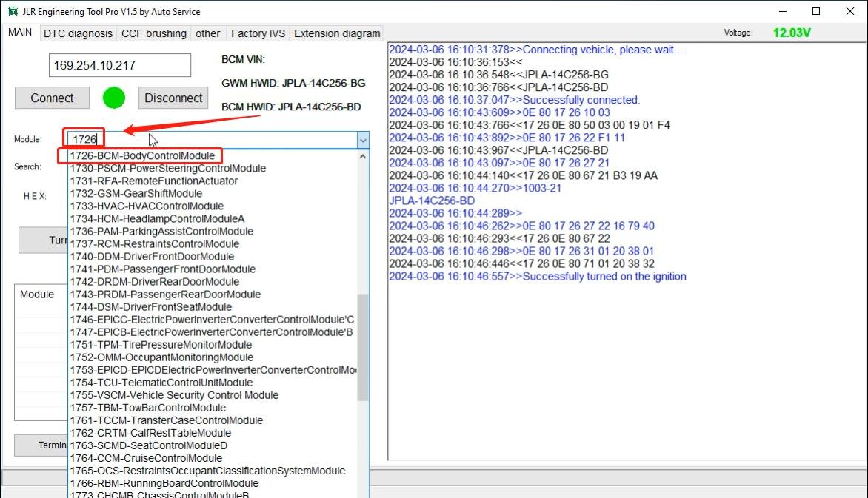The height and width of the screenshot is (498, 868).
Task: Switch to the MAIN tab
Action: click(x=20, y=32)
